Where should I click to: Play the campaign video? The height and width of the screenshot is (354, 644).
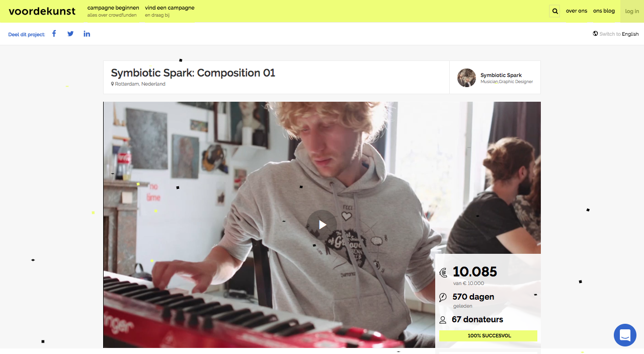(x=322, y=225)
